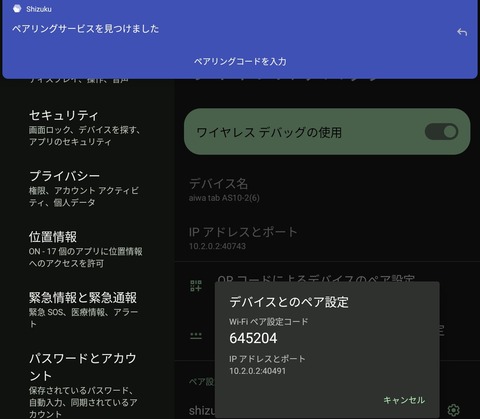Toggle the ワイヤレス デバッグの使用 switch
Screen dimensions: 480x419
pos(441,132)
